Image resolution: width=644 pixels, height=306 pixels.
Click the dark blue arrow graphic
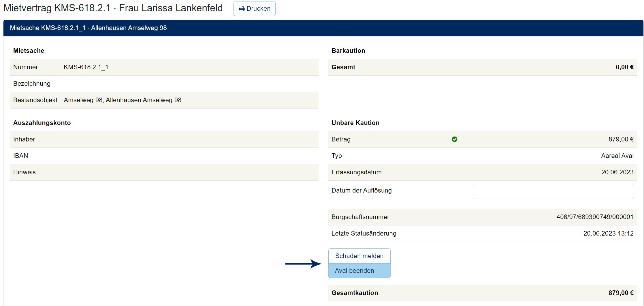(x=303, y=264)
